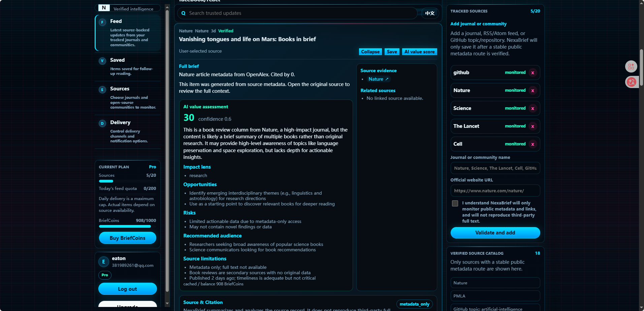This screenshot has width=644, height=311.
Task: Click the AI value score button
Action: tap(419, 52)
